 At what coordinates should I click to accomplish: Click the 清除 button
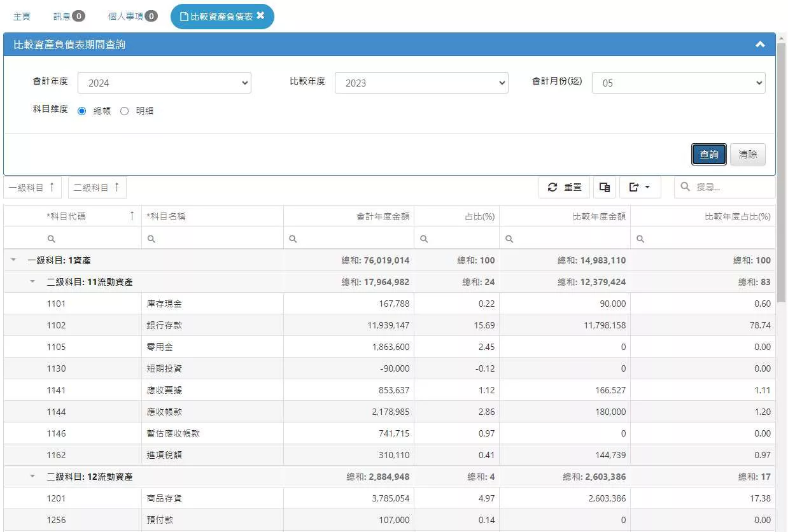coord(748,154)
